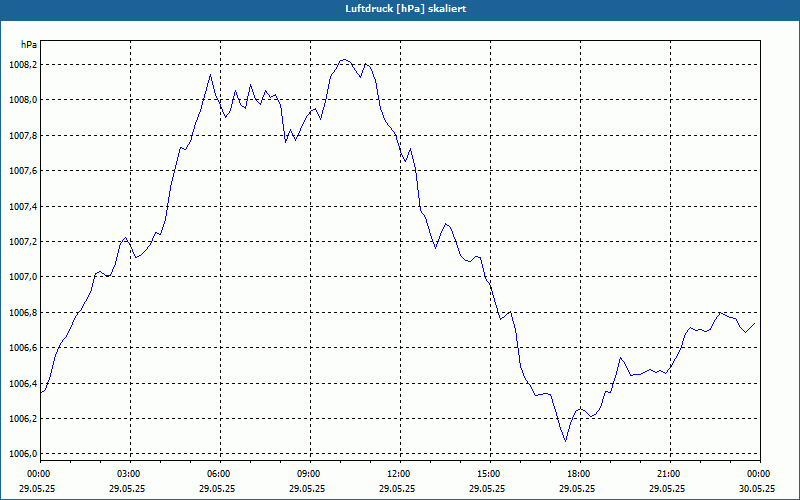This screenshot has height=500, width=800.
Task: Click the 30.05.25 date label
Action: pos(757,488)
